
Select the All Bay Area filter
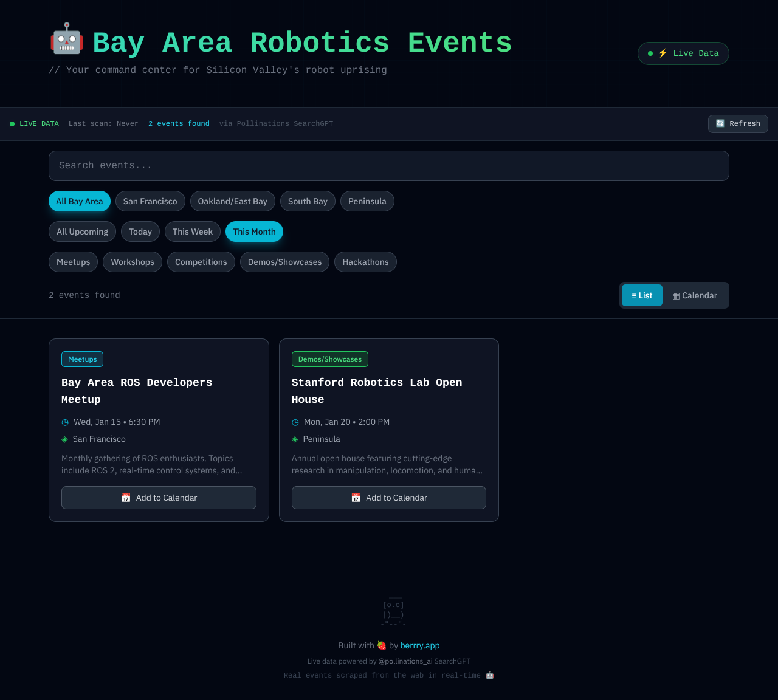click(x=79, y=201)
